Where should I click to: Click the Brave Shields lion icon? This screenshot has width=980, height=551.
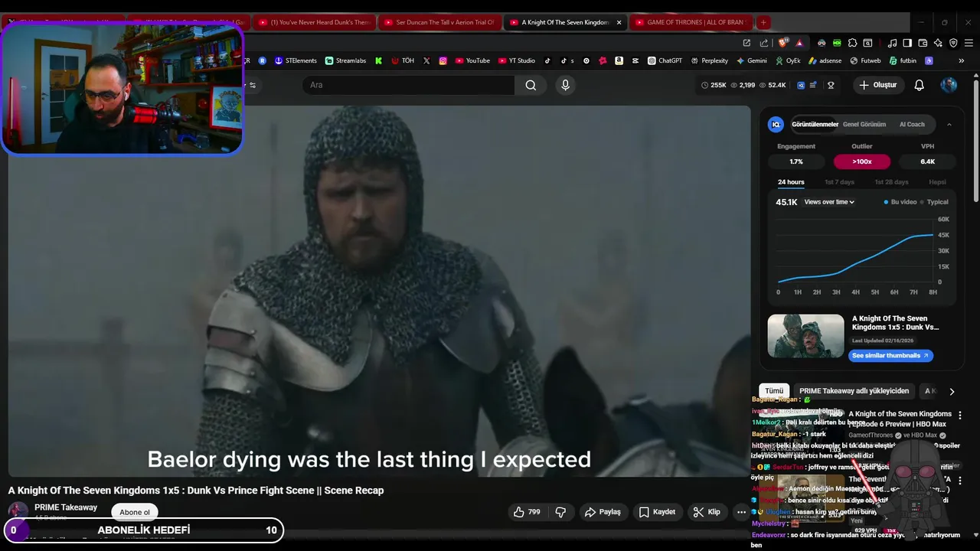tap(783, 43)
